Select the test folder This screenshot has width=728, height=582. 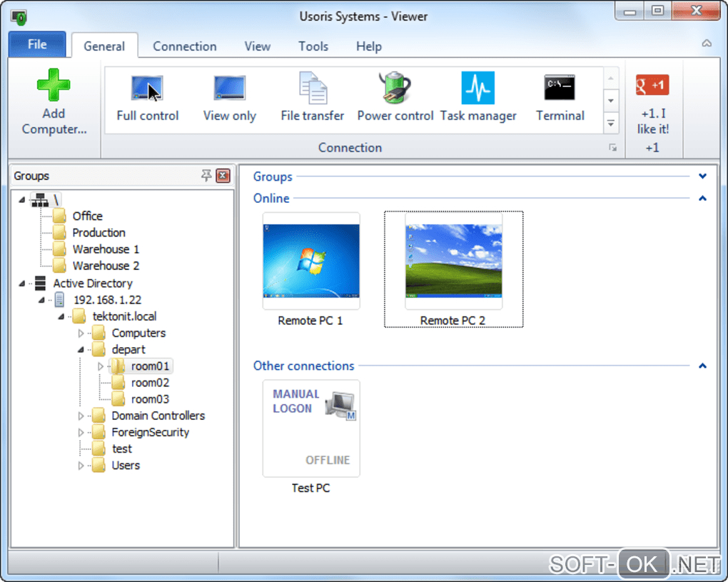(x=112, y=448)
